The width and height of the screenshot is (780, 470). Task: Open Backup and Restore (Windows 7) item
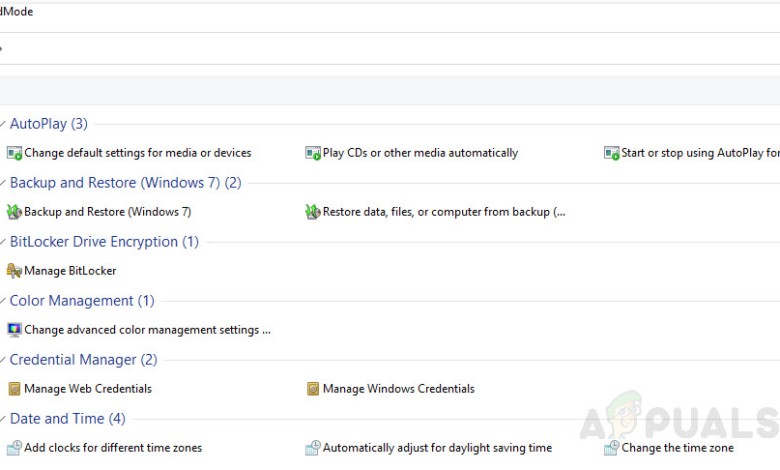(107, 212)
